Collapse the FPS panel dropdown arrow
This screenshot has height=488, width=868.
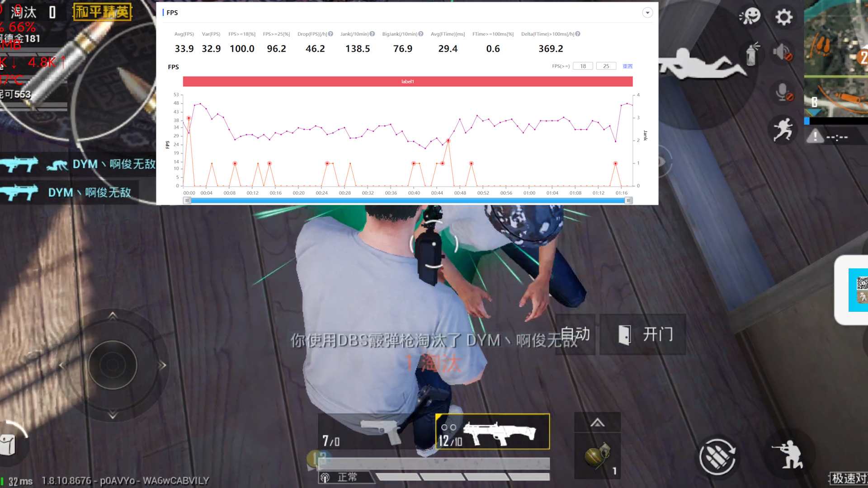pyautogui.click(x=647, y=13)
